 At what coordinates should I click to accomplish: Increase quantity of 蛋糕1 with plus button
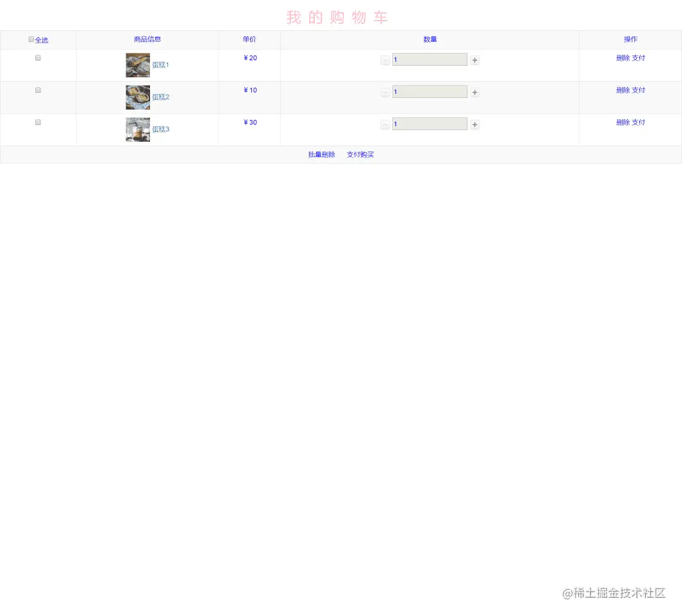pyautogui.click(x=475, y=60)
